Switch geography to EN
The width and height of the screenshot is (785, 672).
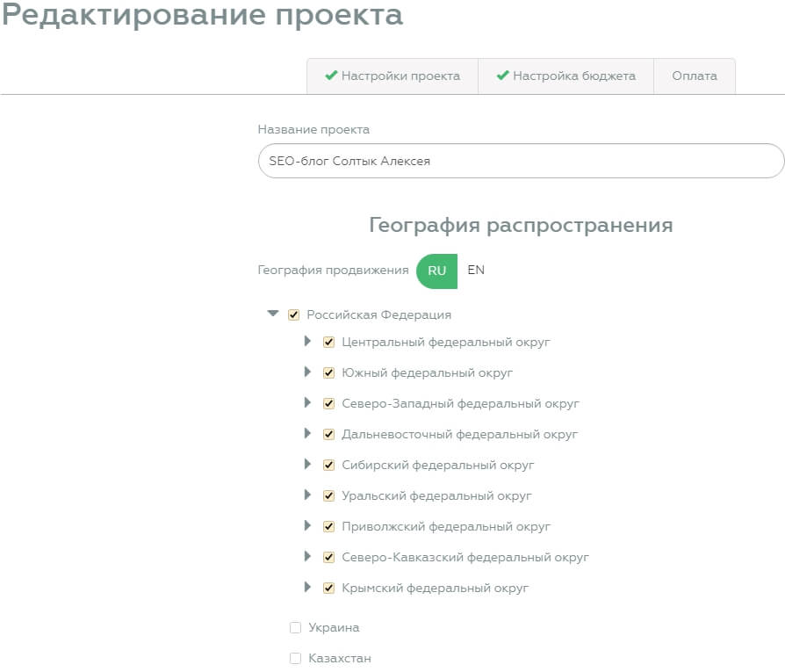[x=476, y=270]
